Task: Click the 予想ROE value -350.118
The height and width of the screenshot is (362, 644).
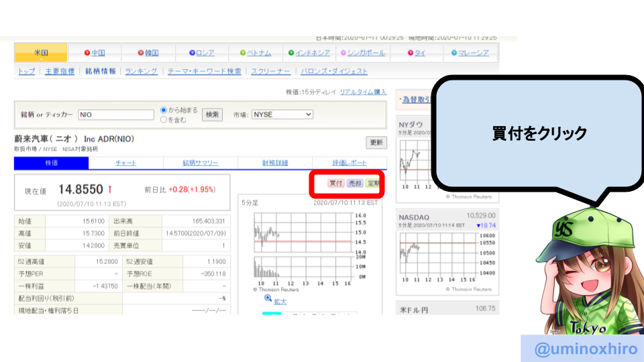Action: (x=213, y=274)
